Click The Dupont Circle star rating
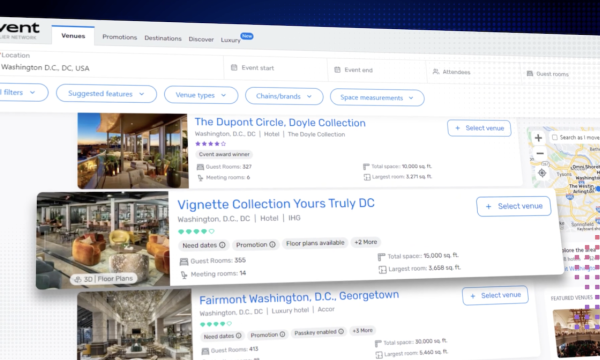The image size is (600, 360). 210,144
